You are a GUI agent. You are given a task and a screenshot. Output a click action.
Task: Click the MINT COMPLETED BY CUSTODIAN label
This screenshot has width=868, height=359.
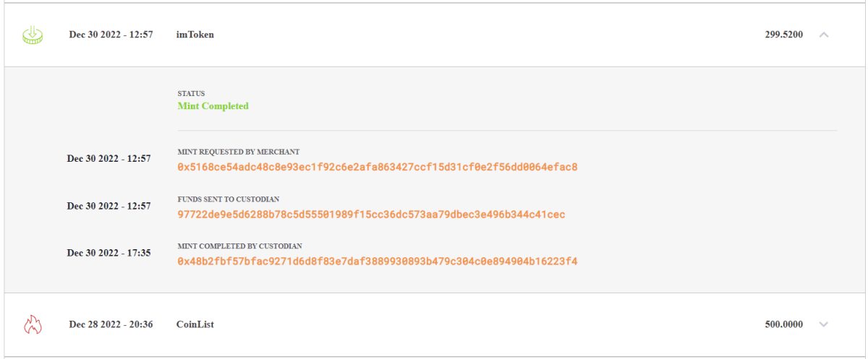coord(240,246)
